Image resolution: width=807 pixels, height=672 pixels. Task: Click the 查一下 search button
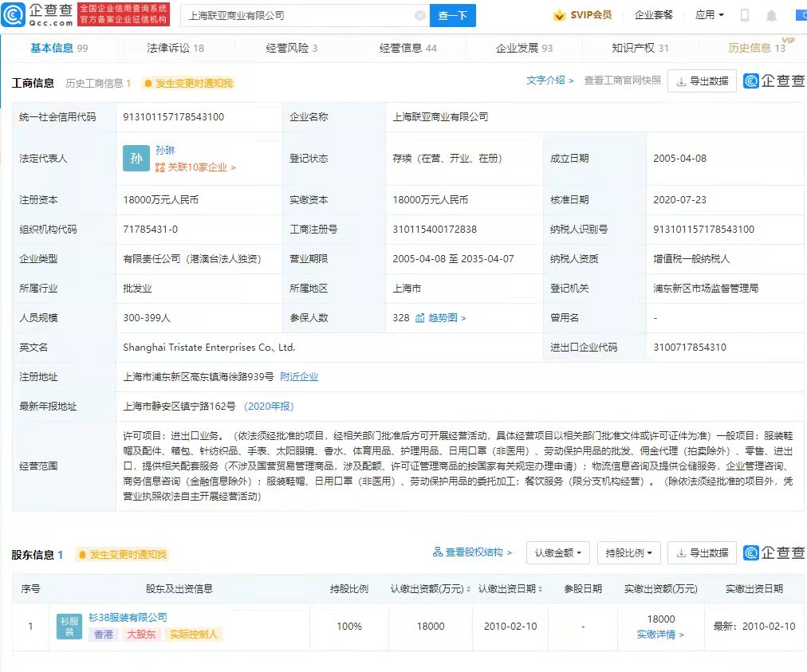tap(452, 16)
